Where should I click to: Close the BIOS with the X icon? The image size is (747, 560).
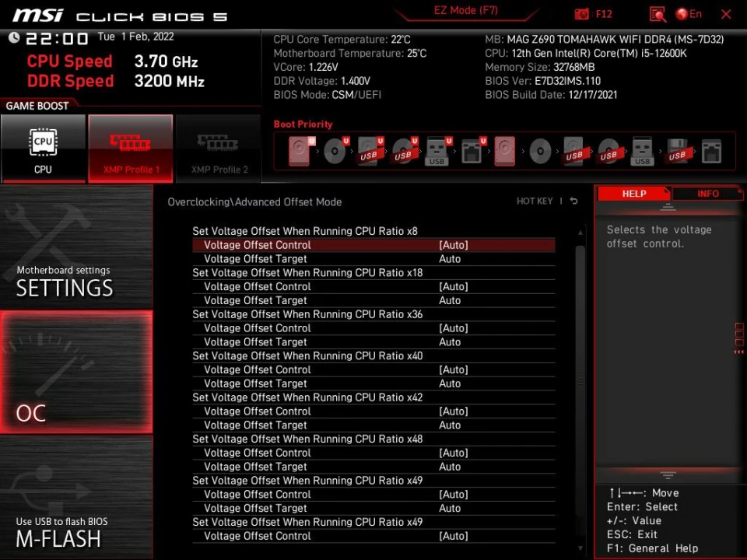coord(726,14)
